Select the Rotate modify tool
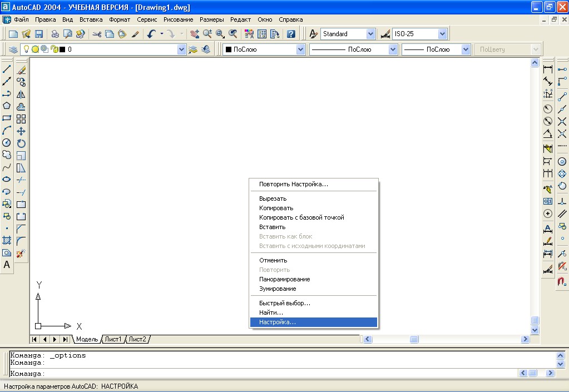The height and width of the screenshot is (392, 569). click(21, 143)
